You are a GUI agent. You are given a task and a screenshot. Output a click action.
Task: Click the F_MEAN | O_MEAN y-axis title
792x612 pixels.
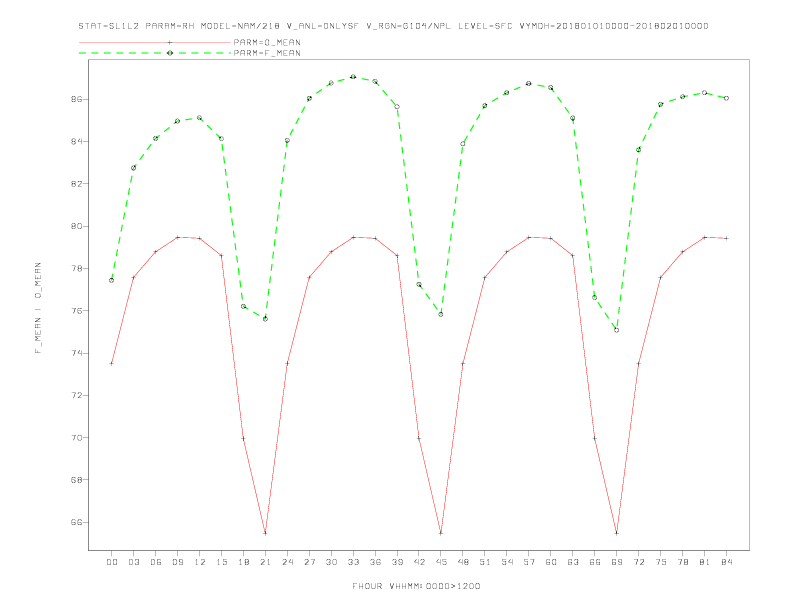[38, 308]
